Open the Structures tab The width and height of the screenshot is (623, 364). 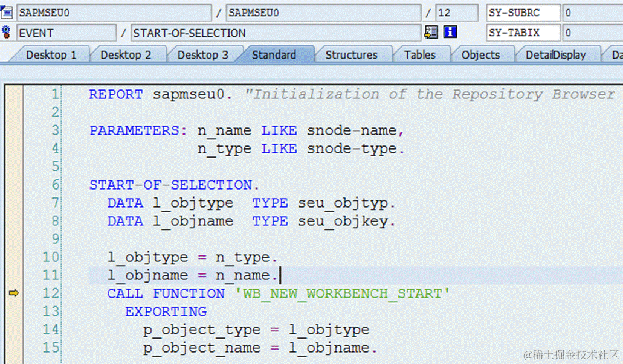pos(352,55)
